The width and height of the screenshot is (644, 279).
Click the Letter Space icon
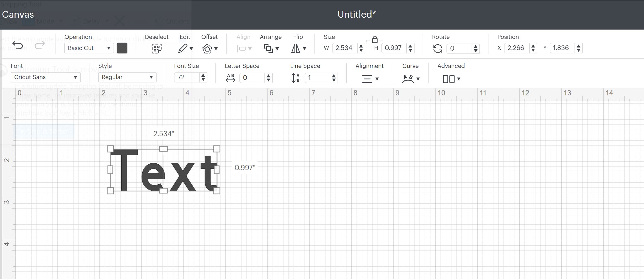(230, 78)
